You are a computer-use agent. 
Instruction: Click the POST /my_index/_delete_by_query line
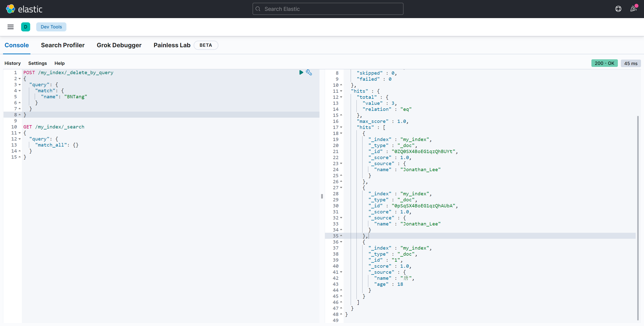tap(68, 73)
